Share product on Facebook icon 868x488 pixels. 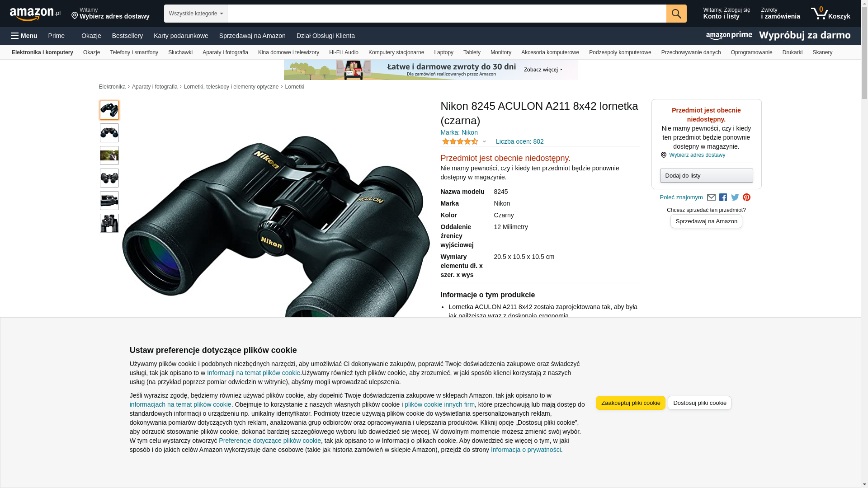click(x=723, y=197)
